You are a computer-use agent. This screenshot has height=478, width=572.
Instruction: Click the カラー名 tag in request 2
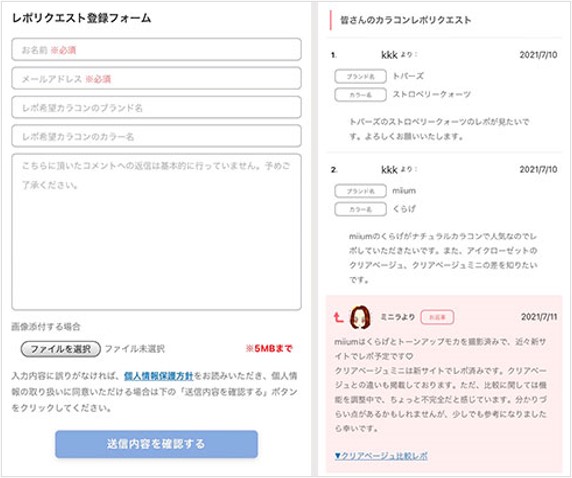click(360, 209)
